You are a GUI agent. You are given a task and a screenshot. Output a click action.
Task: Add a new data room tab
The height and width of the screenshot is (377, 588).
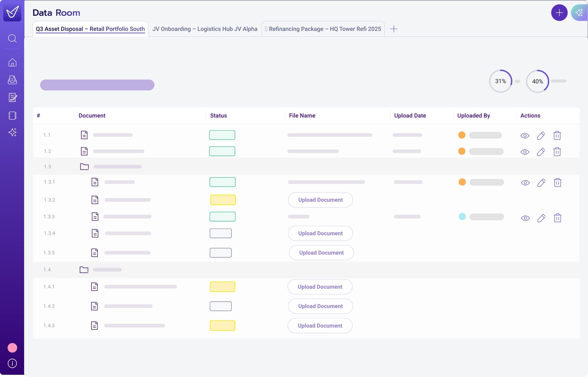394,29
